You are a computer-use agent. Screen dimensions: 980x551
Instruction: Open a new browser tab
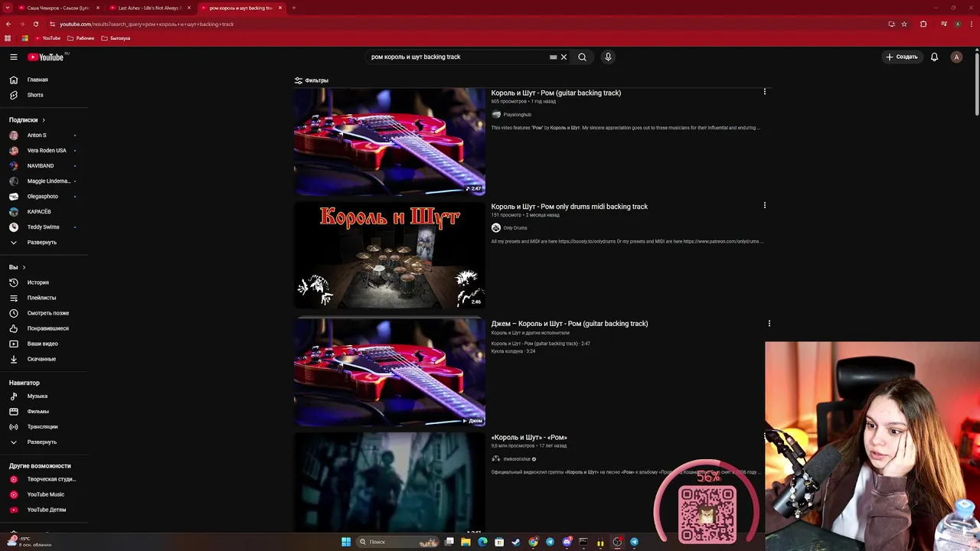click(294, 8)
